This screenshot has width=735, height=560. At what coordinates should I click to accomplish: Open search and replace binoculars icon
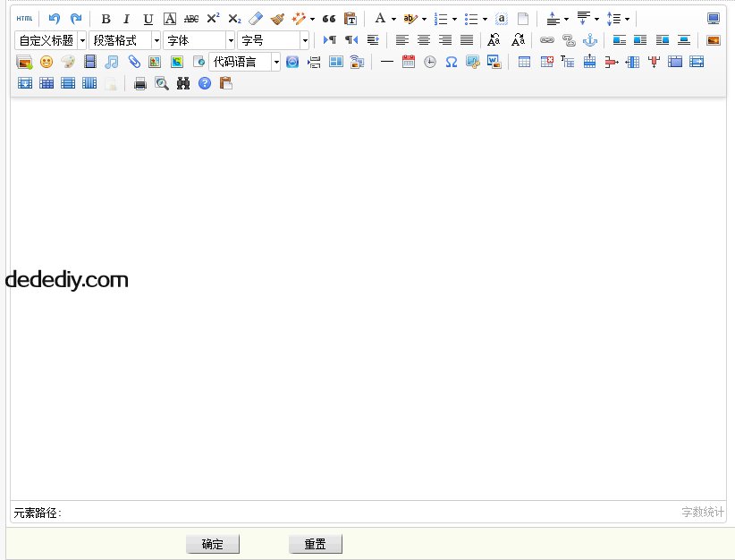(x=183, y=83)
